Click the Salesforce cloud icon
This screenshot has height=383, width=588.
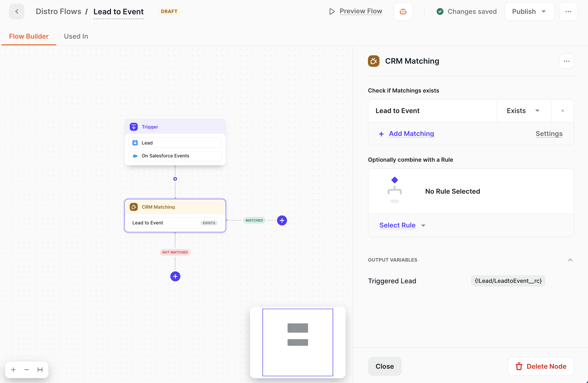135,156
